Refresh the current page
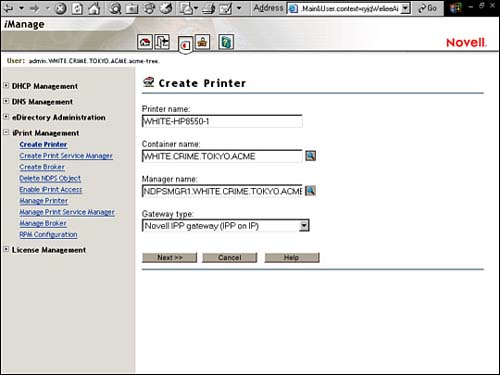This screenshot has width=500, height=375. click(77, 8)
